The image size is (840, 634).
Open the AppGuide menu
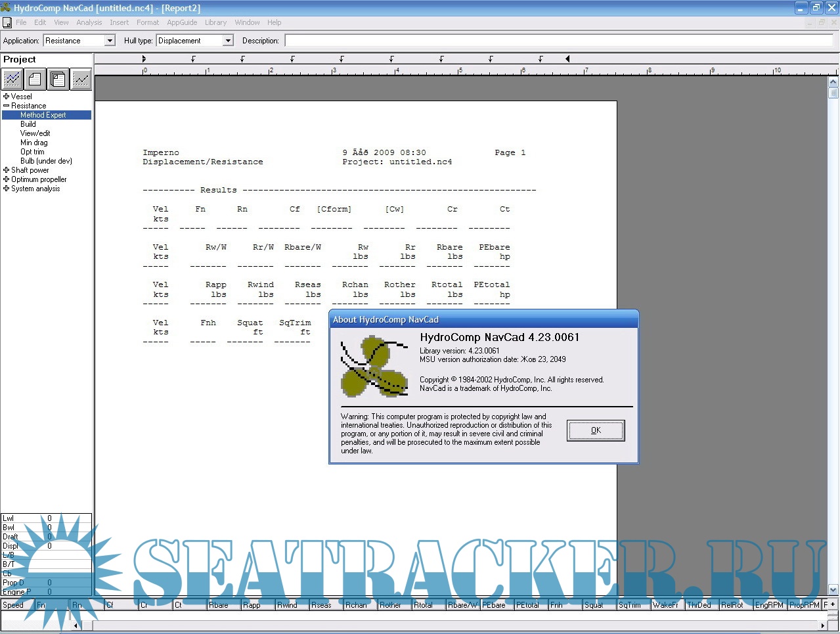pyautogui.click(x=182, y=22)
